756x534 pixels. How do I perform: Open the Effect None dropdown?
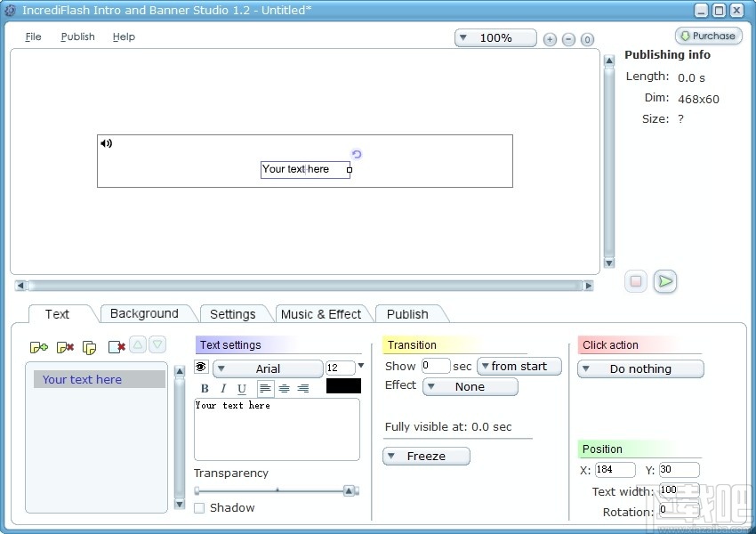(470, 387)
